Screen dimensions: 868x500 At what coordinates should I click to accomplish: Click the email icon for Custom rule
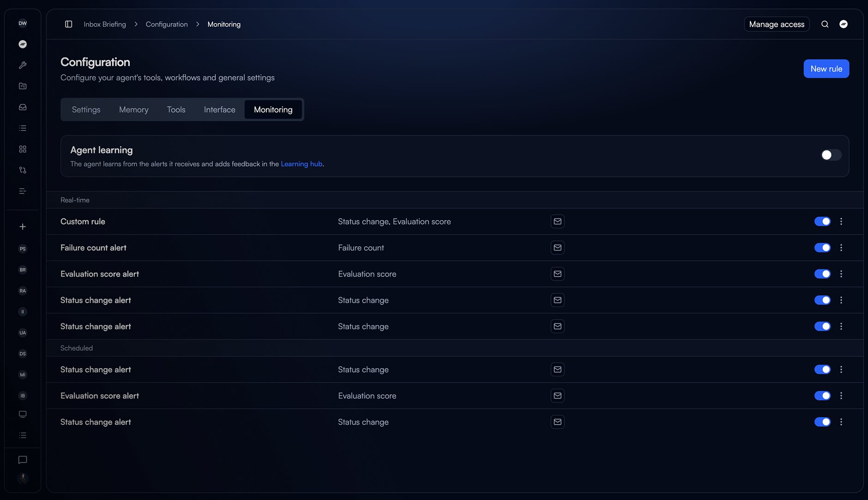click(558, 221)
